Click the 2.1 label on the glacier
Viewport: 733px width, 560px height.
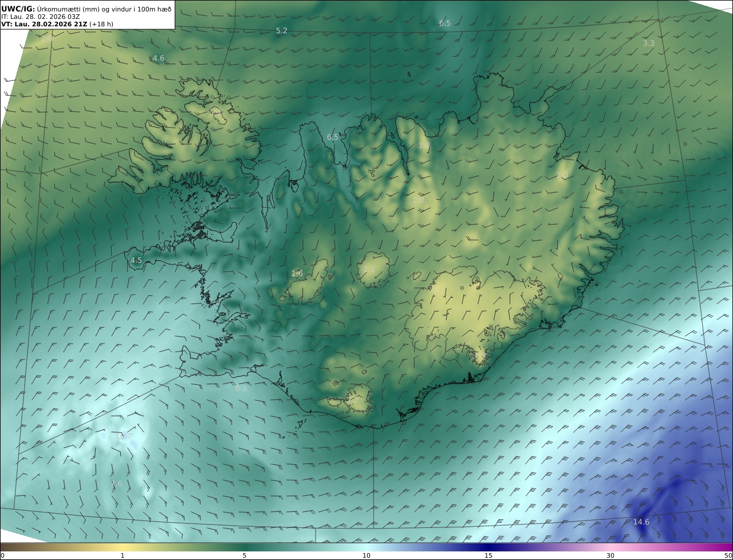click(369, 269)
